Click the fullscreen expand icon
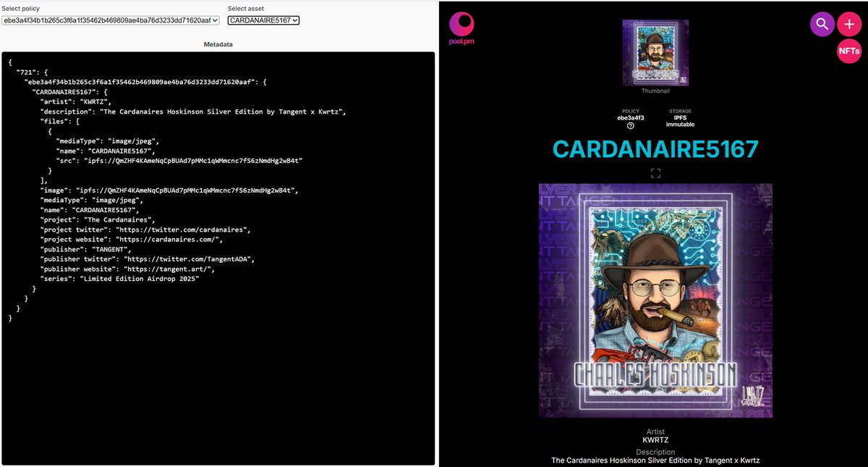This screenshot has width=868, height=467. pyautogui.click(x=655, y=173)
